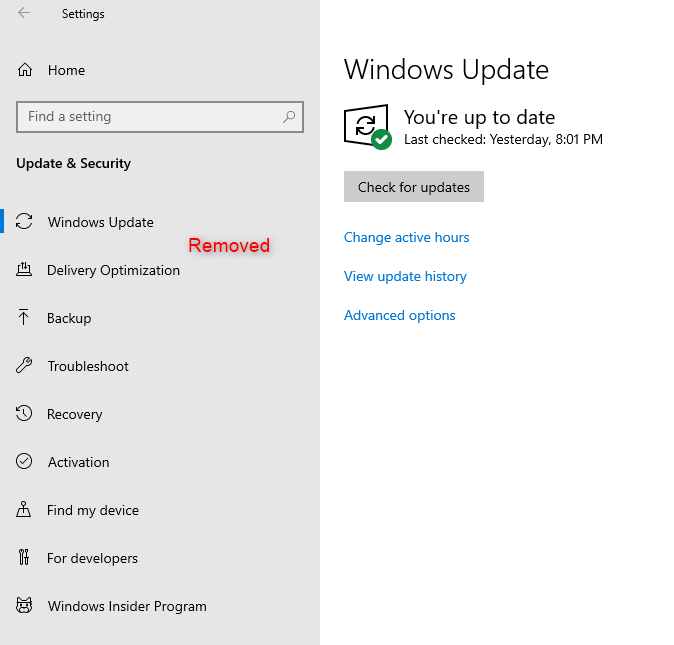The image size is (674, 645).
Task: Open Advanced options link
Action: (399, 315)
